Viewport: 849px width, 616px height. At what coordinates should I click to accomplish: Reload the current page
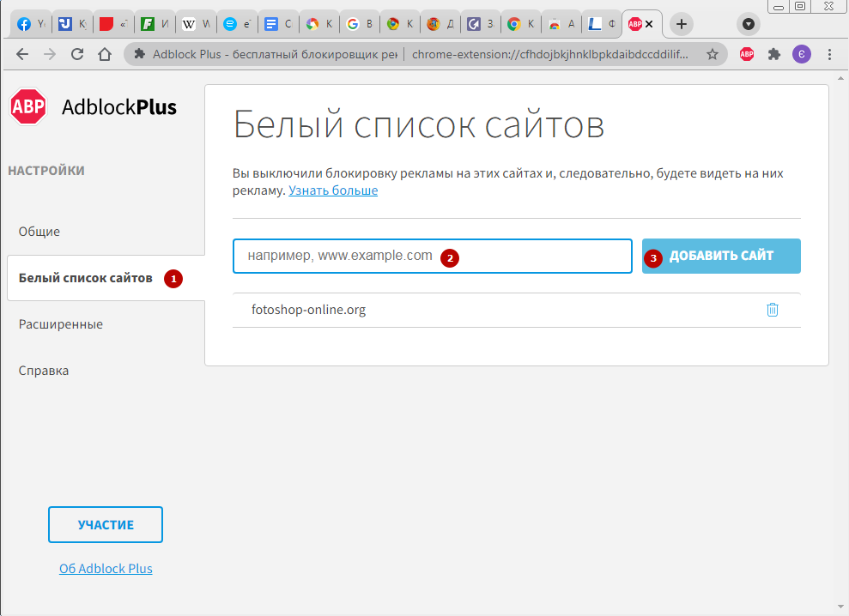click(77, 54)
